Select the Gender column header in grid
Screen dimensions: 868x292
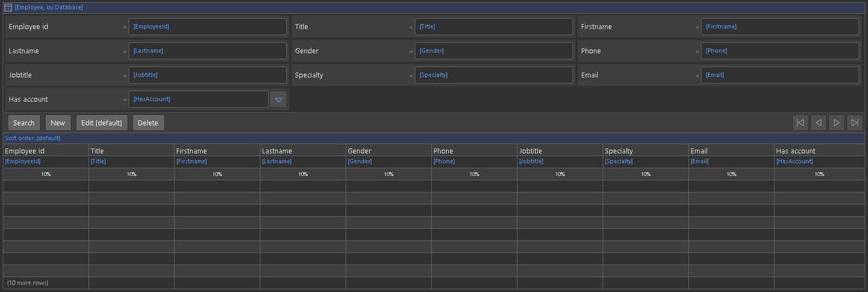[x=389, y=151]
